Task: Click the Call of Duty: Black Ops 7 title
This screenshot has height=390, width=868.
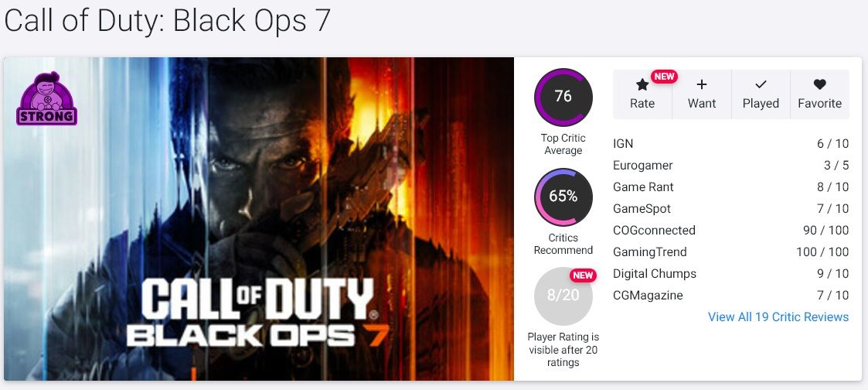Action: pyautogui.click(x=168, y=22)
